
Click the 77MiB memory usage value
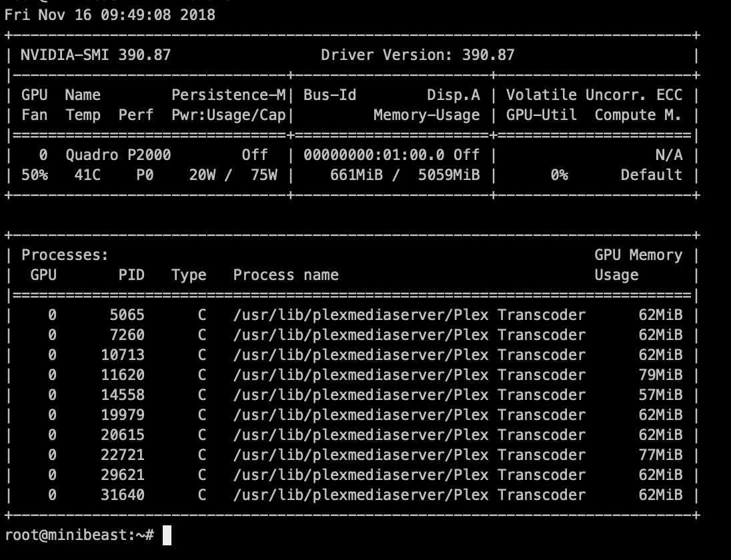[660, 455]
